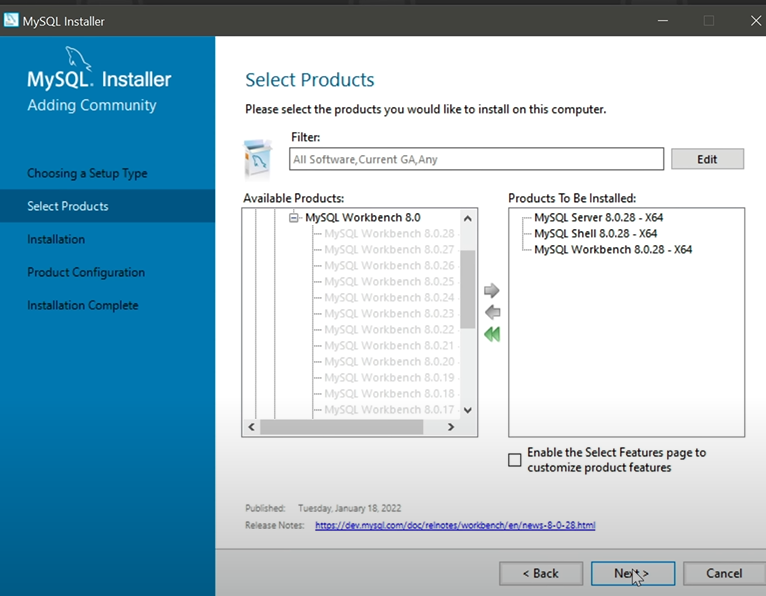Select MySQL Workbench 8.0.21 in available list
This screenshot has height=596, width=766.
click(389, 345)
